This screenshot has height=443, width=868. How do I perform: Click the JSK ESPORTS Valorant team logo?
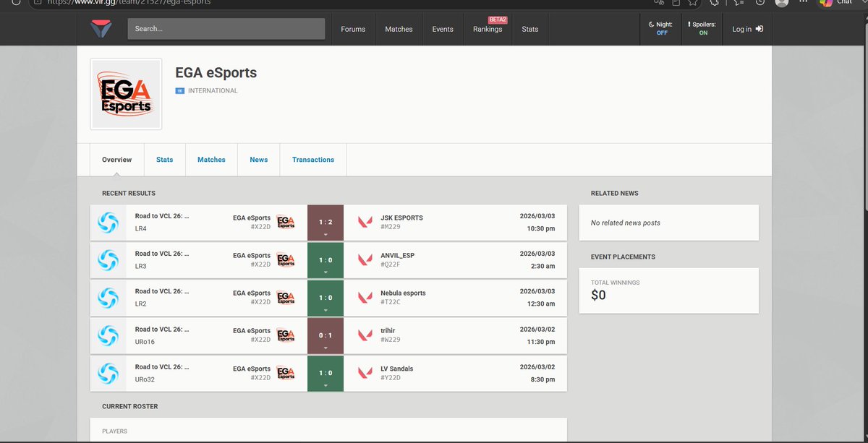point(365,222)
